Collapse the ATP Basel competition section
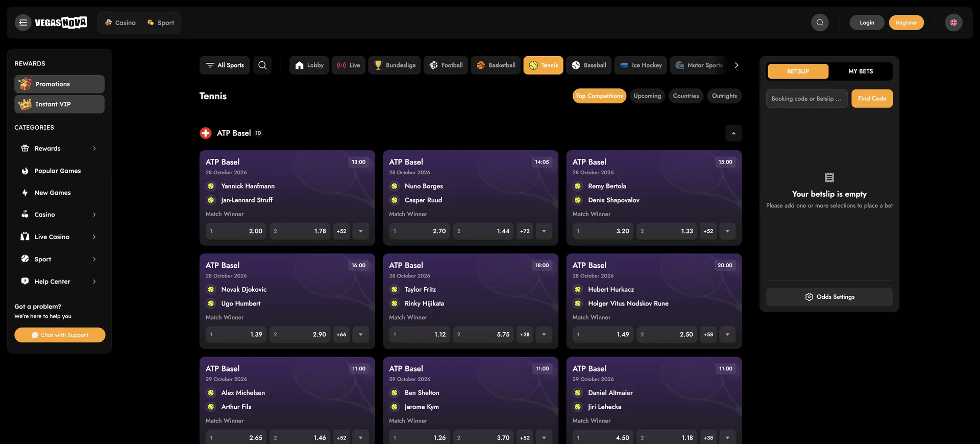The height and width of the screenshot is (444, 980). tap(733, 133)
